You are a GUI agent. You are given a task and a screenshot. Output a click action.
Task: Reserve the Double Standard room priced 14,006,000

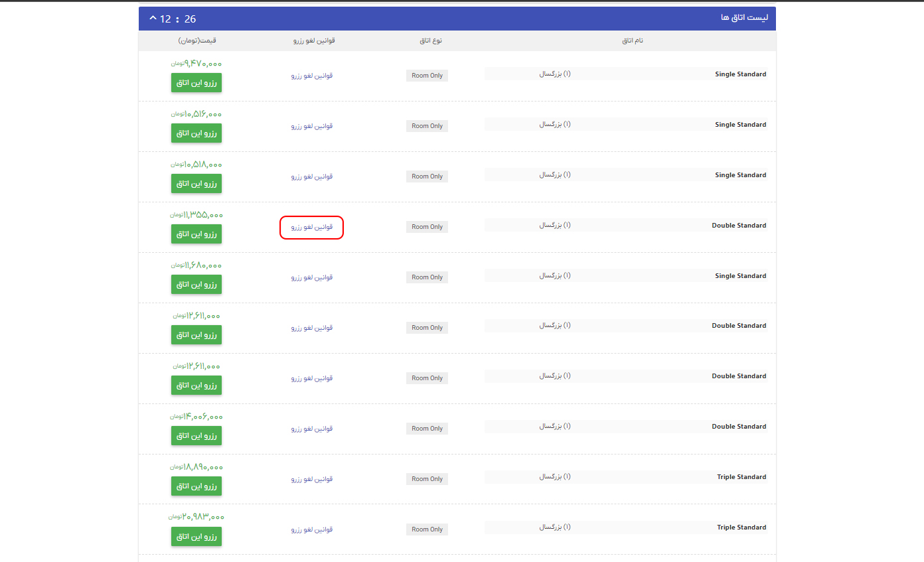196,435
